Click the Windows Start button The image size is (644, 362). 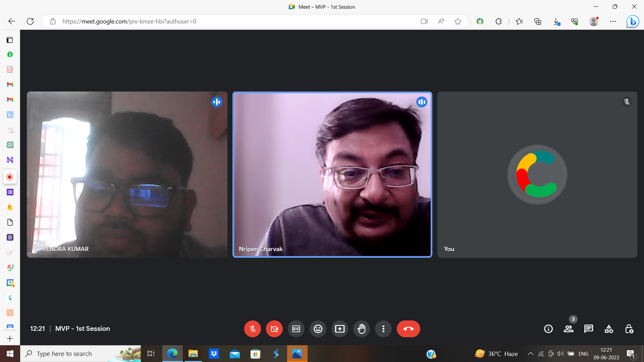10,354
